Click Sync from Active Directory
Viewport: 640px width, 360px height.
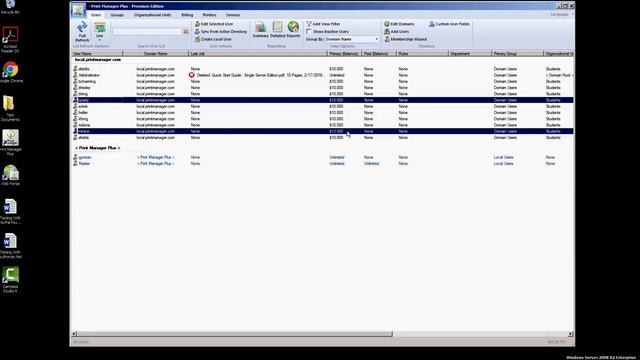point(221,31)
